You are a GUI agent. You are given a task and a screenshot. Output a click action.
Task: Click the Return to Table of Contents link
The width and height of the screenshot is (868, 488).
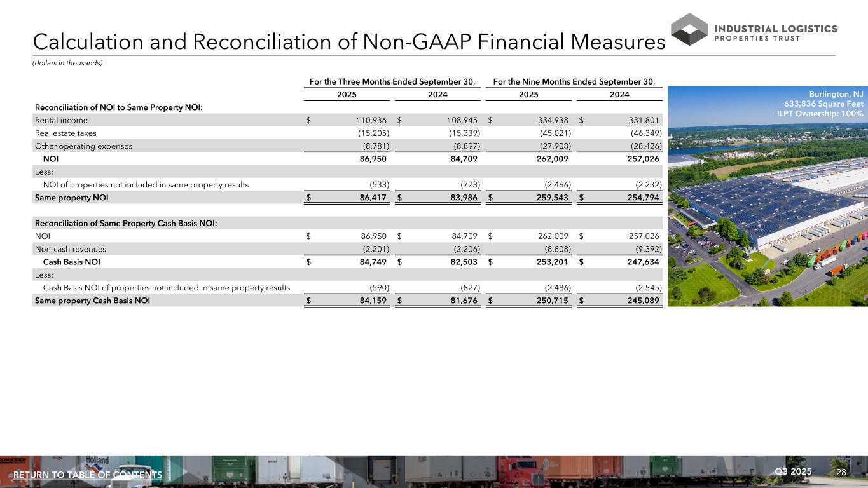point(88,475)
